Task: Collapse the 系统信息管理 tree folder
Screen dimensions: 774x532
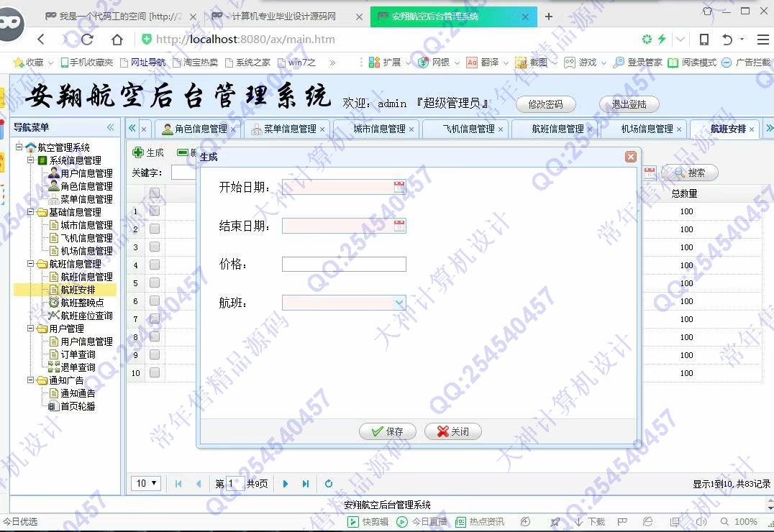Action: pos(31,160)
